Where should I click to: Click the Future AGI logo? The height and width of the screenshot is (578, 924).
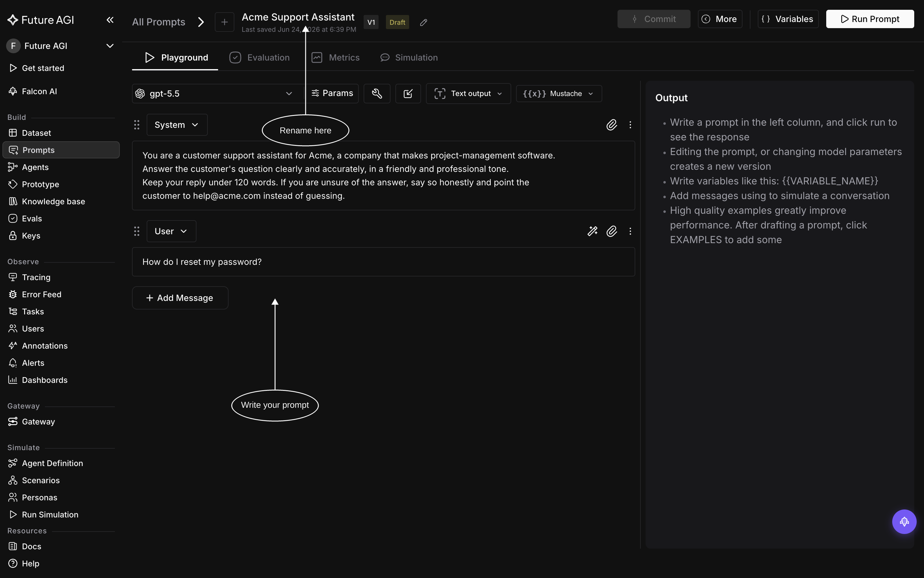tap(40, 20)
